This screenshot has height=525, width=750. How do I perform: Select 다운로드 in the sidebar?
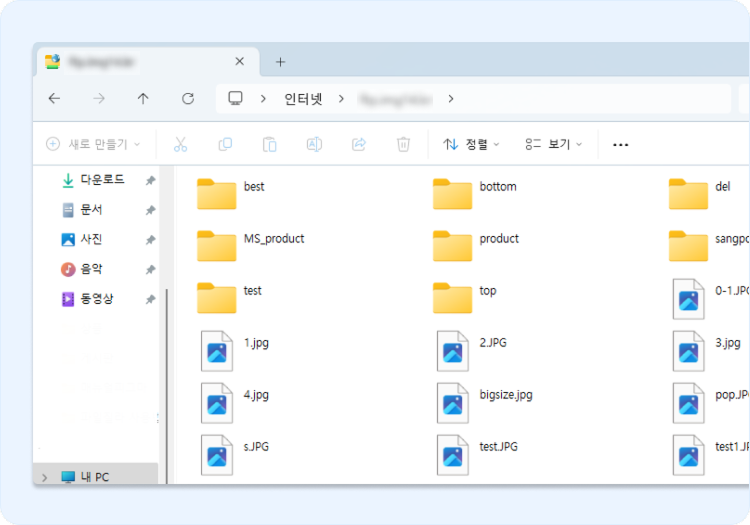(101, 180)
